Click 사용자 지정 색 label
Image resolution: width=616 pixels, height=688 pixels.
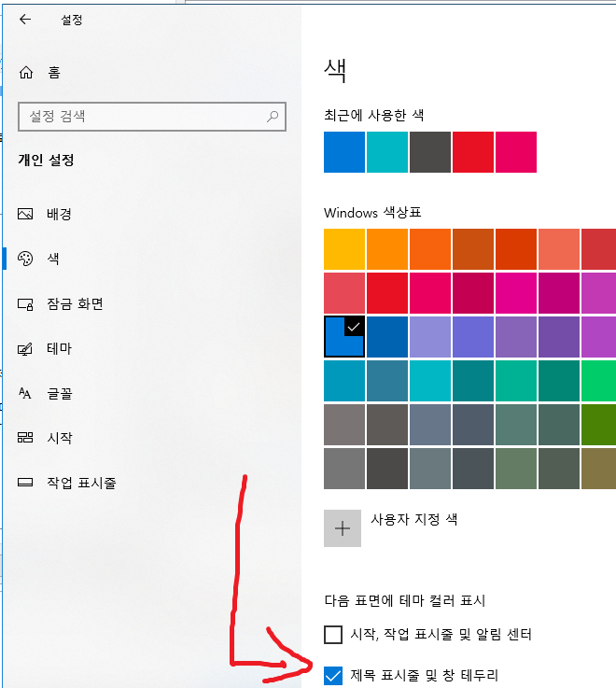point(414,520)
